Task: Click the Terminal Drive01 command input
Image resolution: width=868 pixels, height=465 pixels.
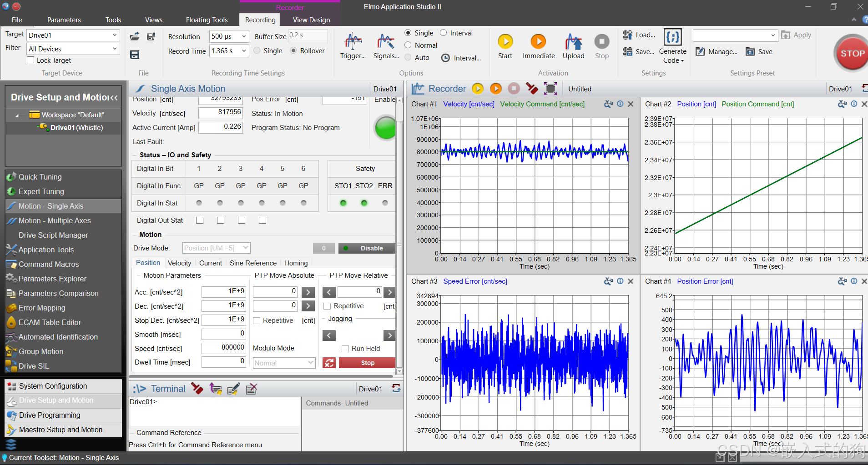Action: [x=214, y=411]
